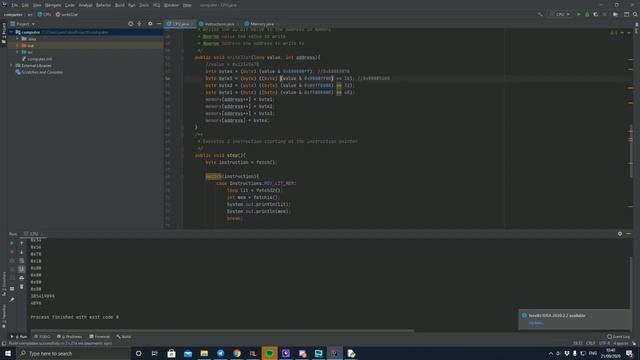Open the CPU run configuration dropdown

pos(560,14)
